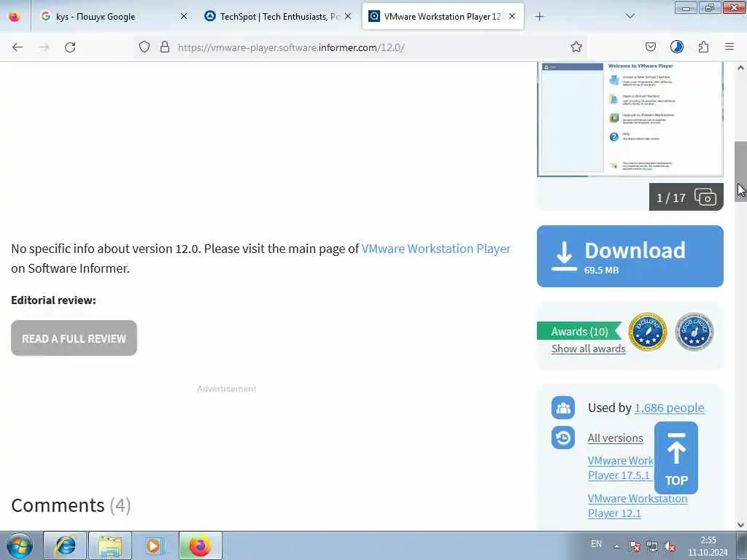Expand the list all tabs dropdown
747x560 pixels.
point(630,17)
